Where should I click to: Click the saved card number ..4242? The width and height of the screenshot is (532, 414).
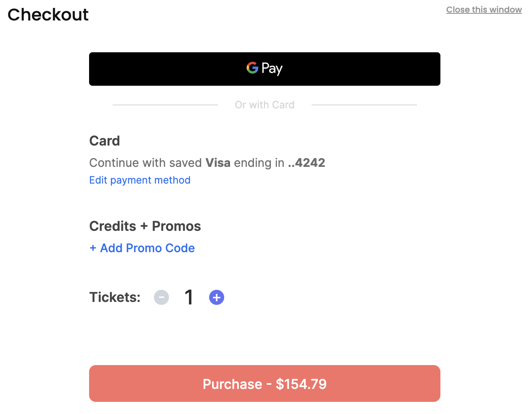(x=307, y=163)
